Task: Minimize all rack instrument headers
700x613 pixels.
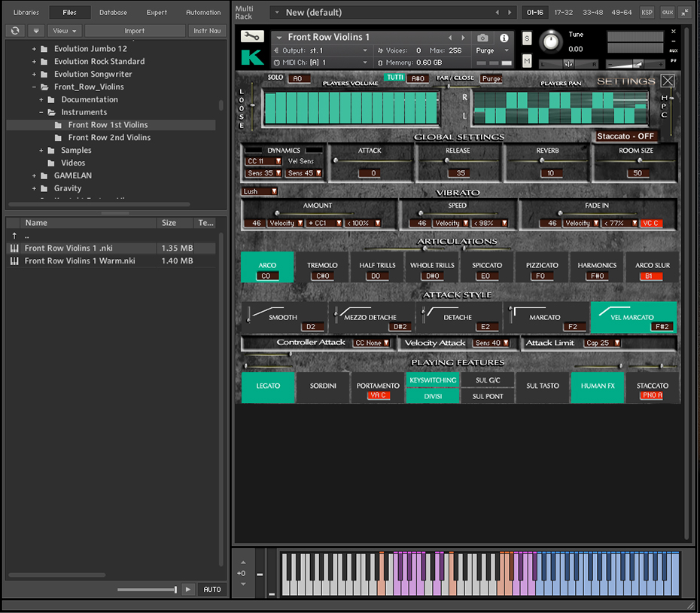Action: coord(685,13)
